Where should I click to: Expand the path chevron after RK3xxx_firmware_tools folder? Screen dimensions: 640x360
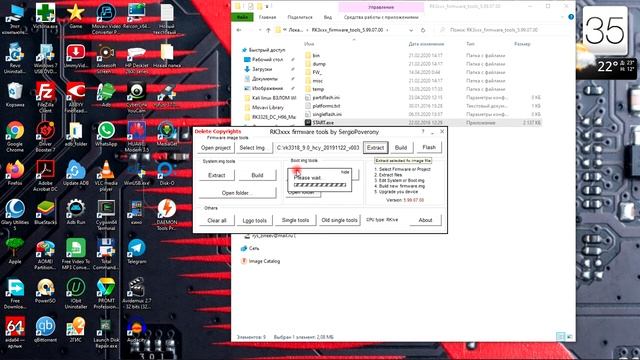[x=387, y=30]
